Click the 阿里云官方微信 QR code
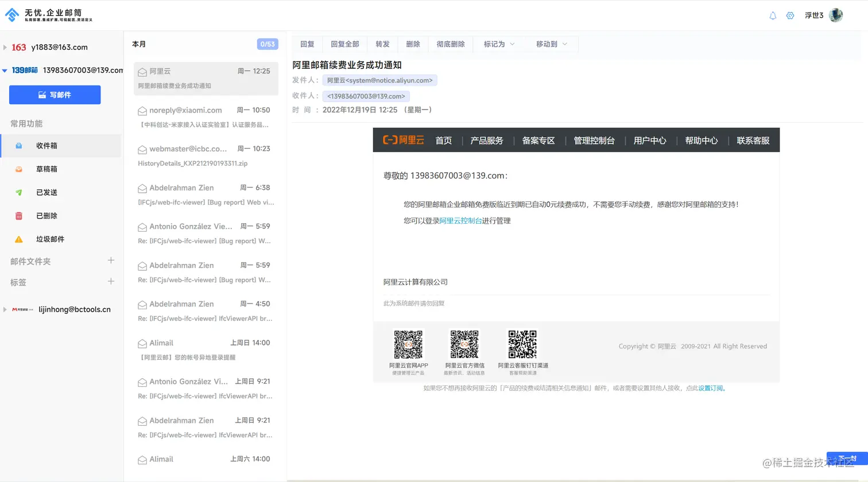The width and height of the screenshot is (868, 482). pyautogui.click(x=464, y=344)
